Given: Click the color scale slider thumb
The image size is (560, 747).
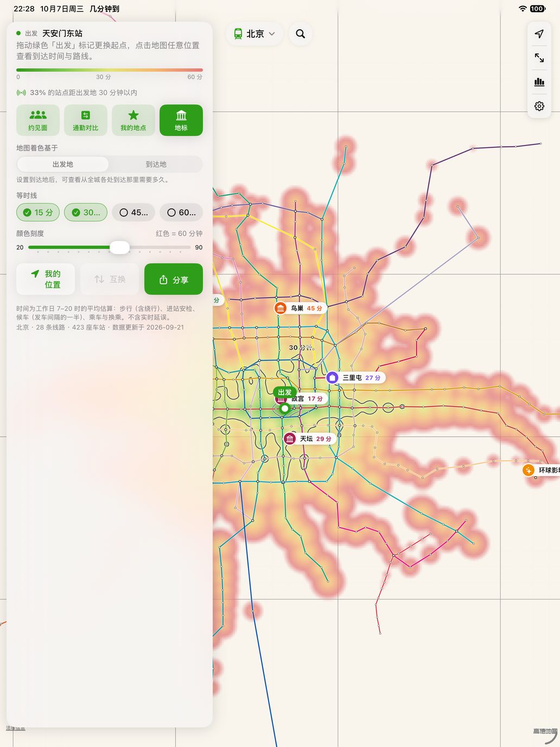Looking at the screenshot, I should (119, 248).
